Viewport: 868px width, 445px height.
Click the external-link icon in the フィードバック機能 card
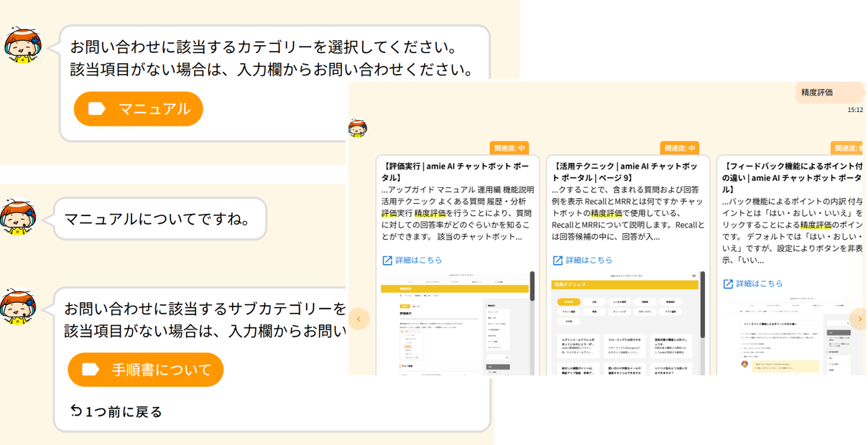pos(728,284)
